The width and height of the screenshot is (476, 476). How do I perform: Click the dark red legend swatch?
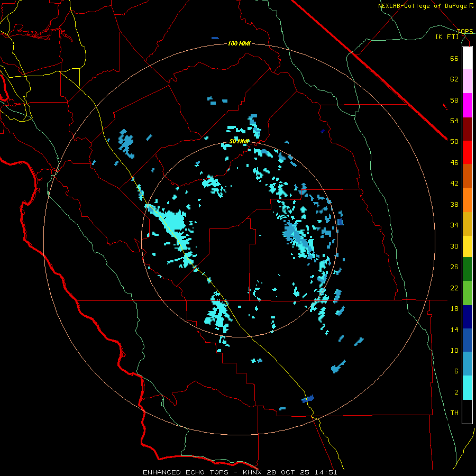(467, 129)
